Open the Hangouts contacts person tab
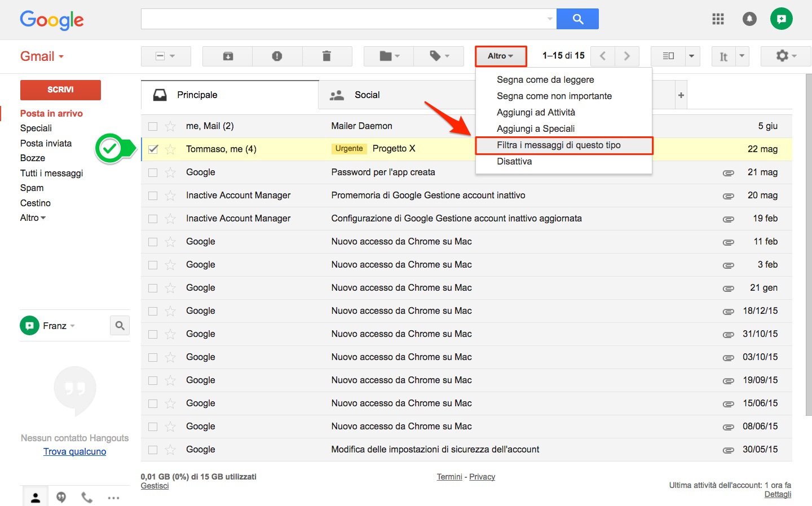This screenshot has width=812, height=506. point(36,497)
